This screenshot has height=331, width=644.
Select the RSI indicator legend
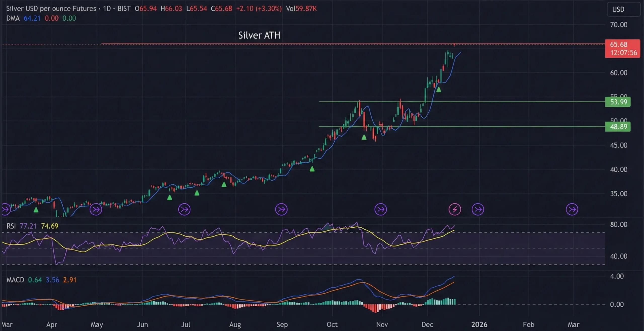point(11,226)
